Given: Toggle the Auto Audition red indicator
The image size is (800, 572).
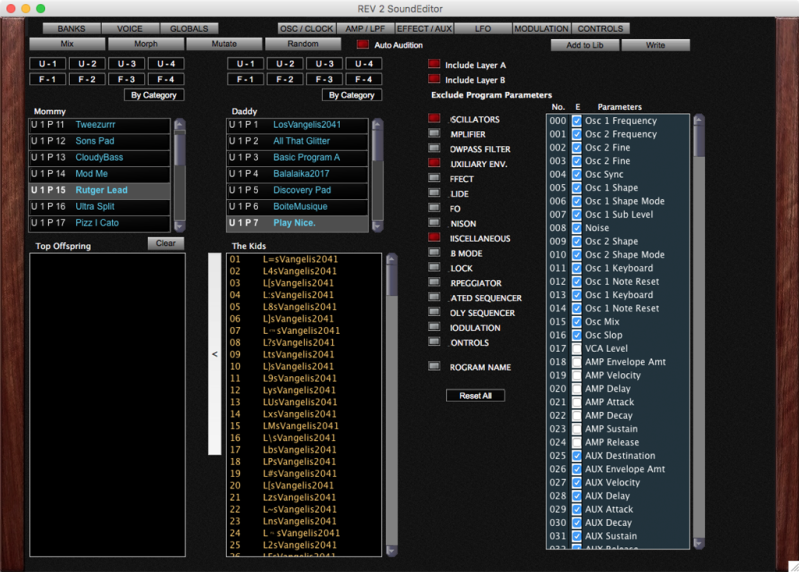Looking at the screenshot, I should pos(362,45).
